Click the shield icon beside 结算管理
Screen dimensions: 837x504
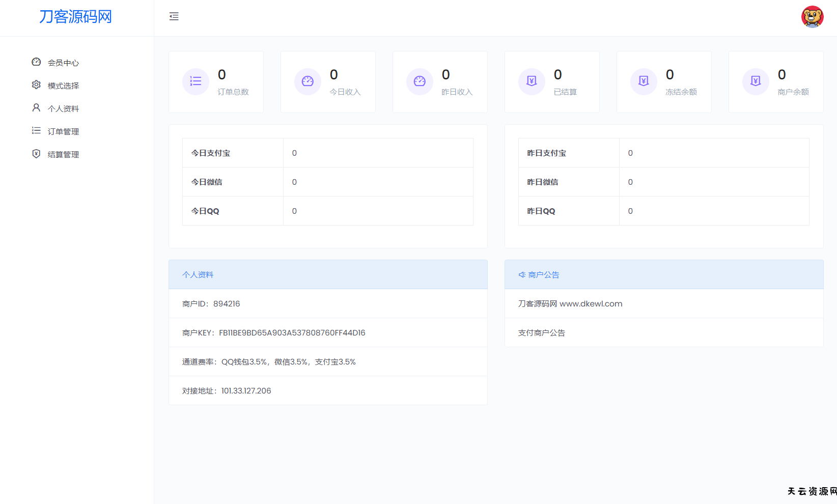pos(36,154)
